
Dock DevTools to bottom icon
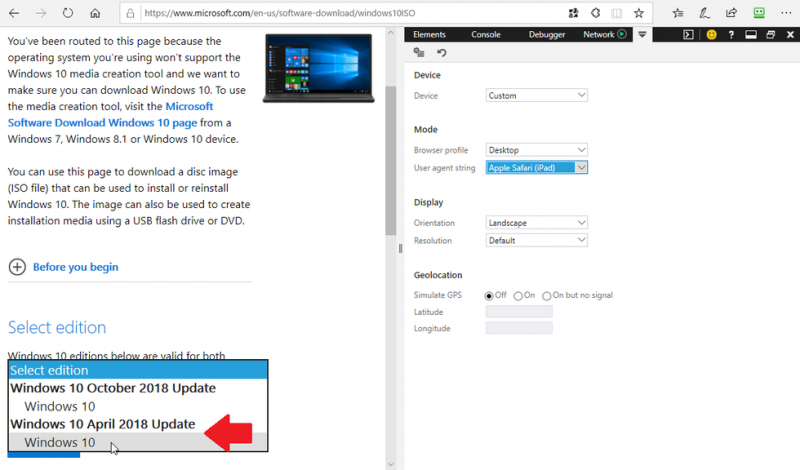click(751, 35)
